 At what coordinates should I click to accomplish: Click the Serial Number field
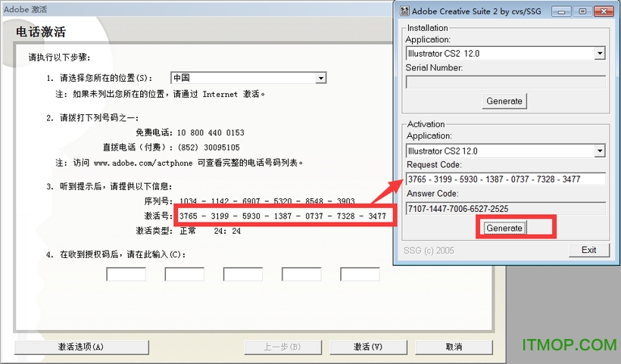[x=506, y=82]
